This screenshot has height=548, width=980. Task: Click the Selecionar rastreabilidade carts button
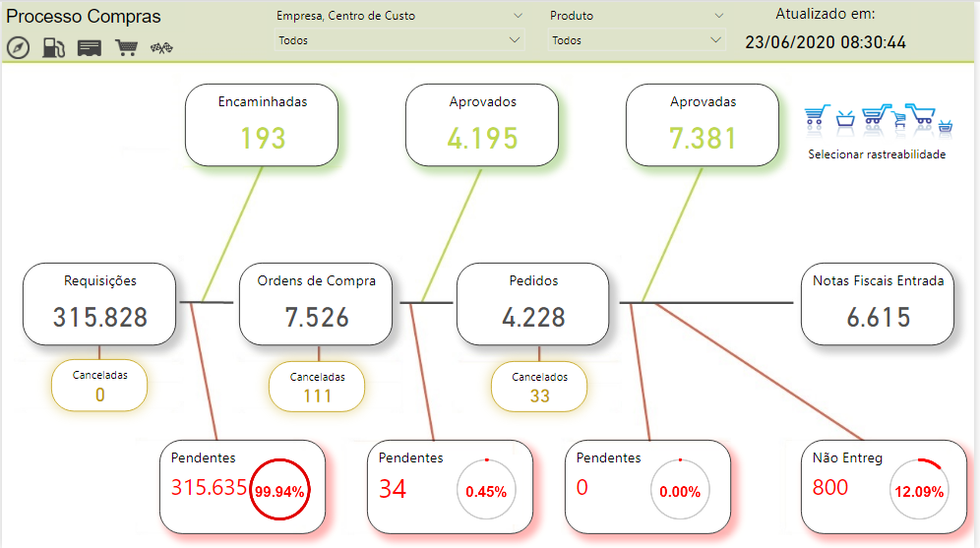(x=878, y=119)
